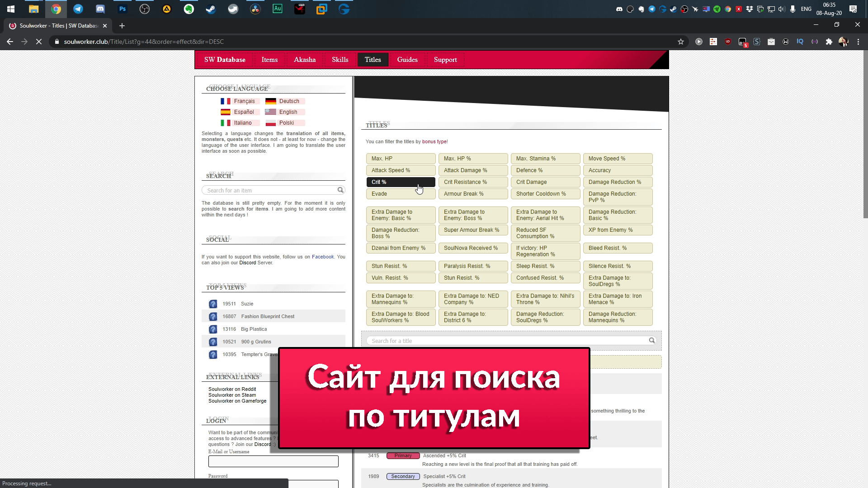Click the magnifier icon in item search box

point(340,190)
